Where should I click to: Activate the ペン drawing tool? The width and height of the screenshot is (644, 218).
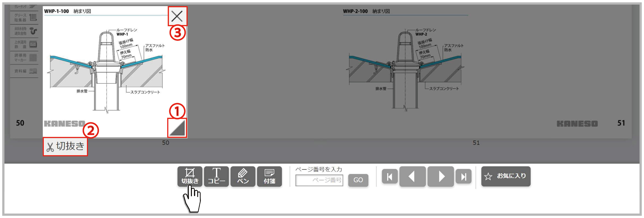(x=243, y=176)
